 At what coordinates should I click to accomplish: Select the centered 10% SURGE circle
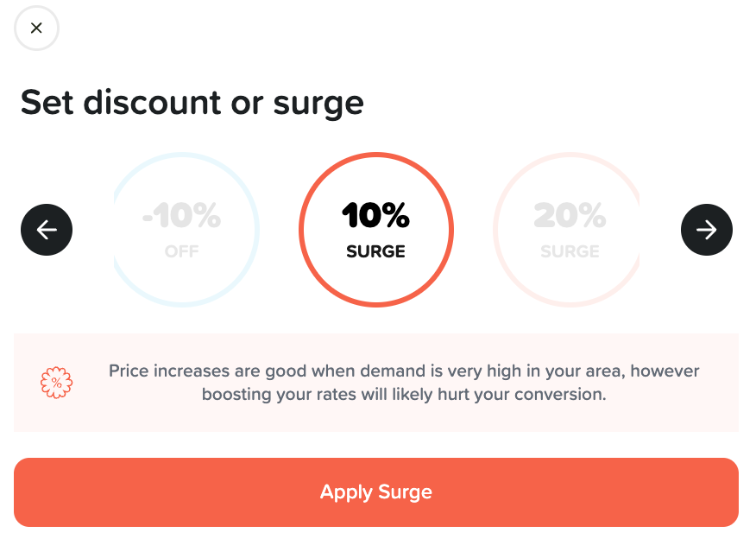[376, 230]
